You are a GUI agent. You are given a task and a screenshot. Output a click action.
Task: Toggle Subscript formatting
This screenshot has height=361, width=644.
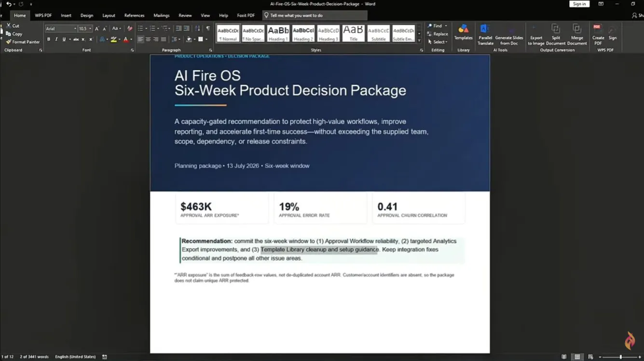click(x=83, y=39)
